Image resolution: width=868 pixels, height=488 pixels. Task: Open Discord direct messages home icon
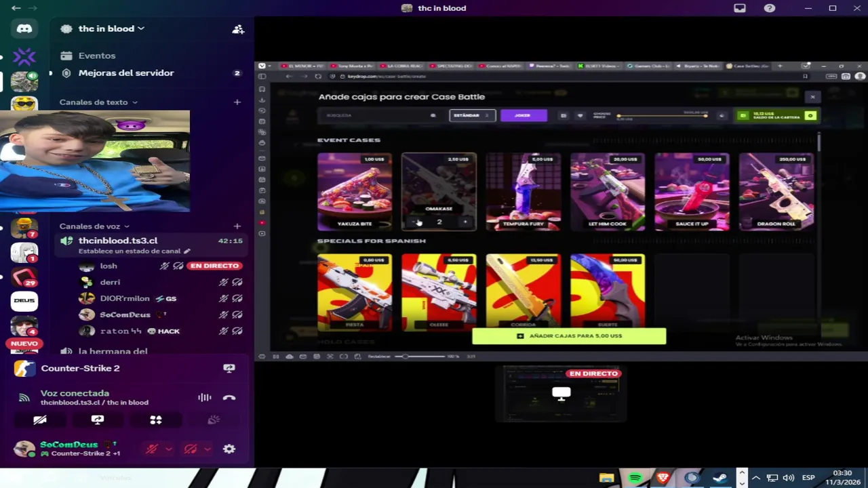coord(24,28)
